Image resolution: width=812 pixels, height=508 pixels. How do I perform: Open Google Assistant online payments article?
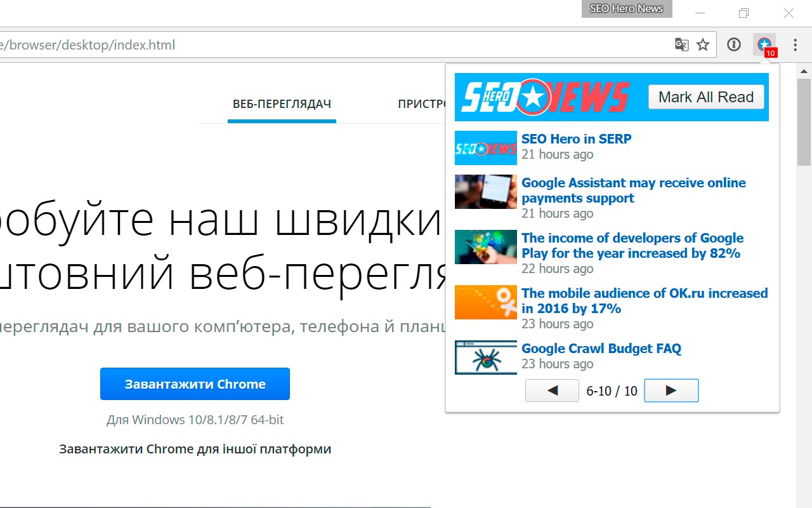(633, 190)
